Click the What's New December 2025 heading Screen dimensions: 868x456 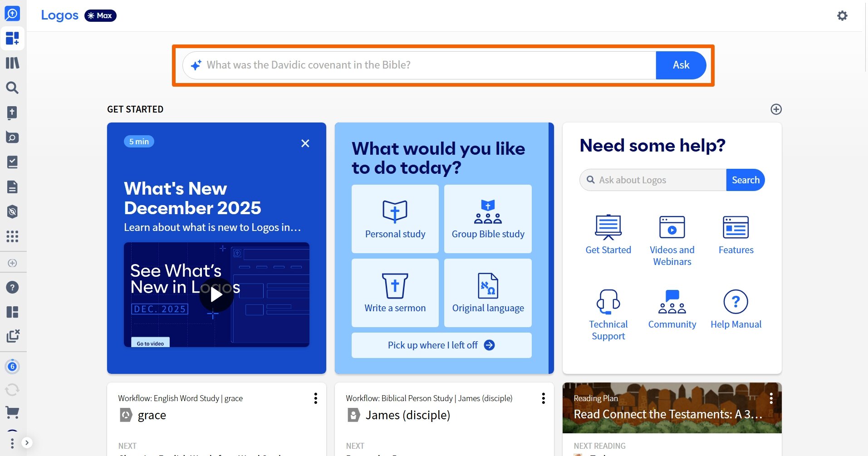(x=192, y=198)
